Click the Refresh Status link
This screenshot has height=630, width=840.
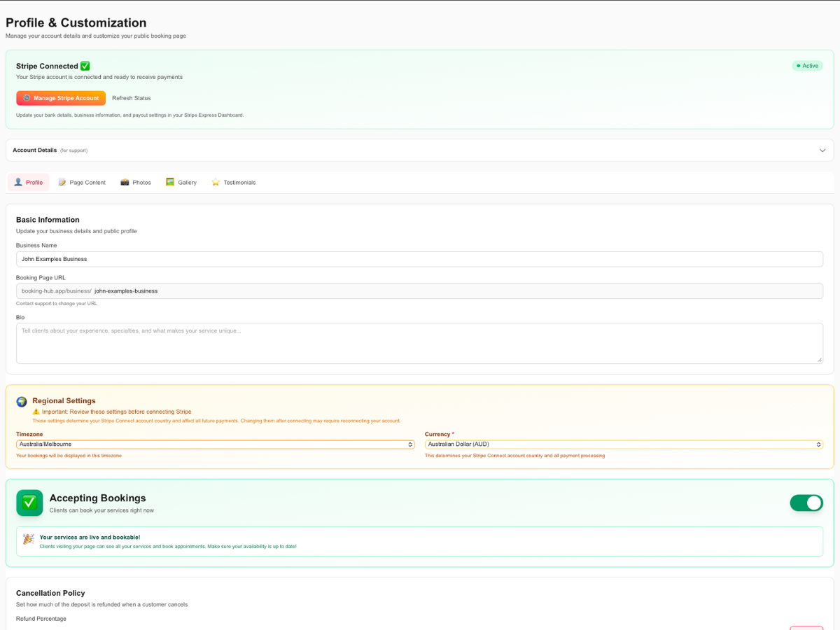pos(130,98)
